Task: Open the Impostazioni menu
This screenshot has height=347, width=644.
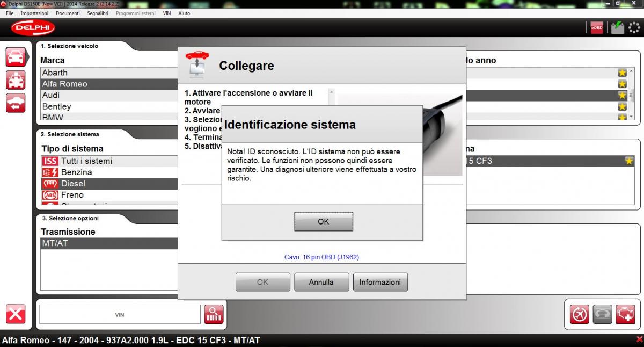Action: pos(34,13)
